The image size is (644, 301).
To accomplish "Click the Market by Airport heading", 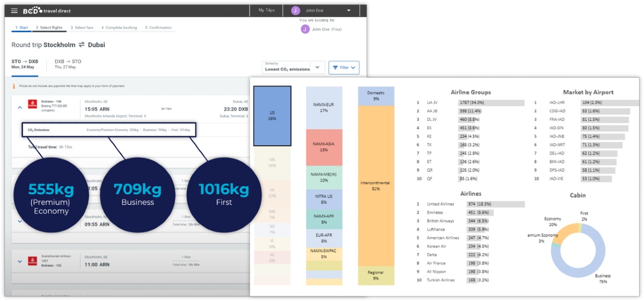I will [x=588, y=92].
